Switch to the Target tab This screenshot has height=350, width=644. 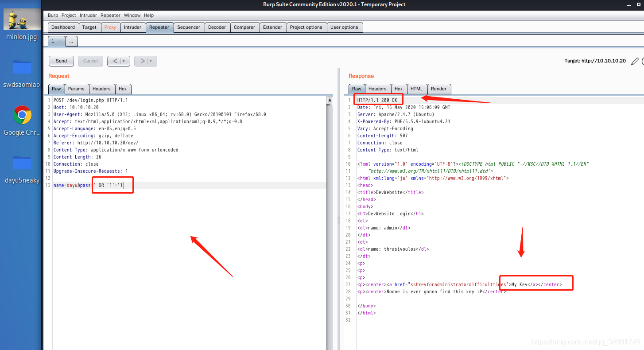(89, 27)
